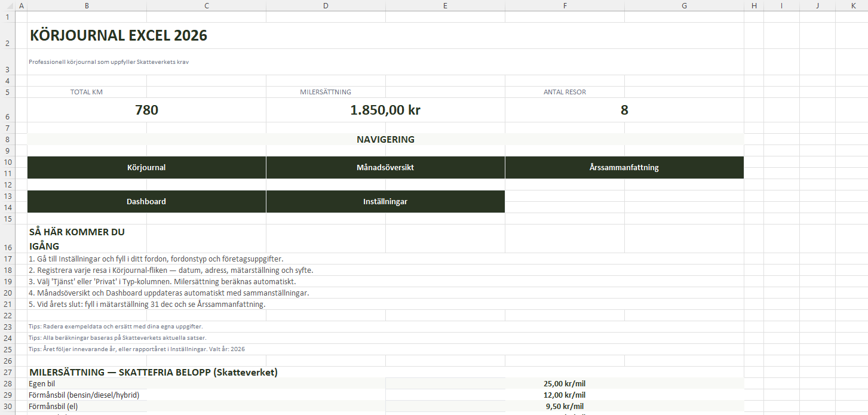Click the Egen bil row label
The image size is (868, 415).
pyautogui.click(x=42, y=383)
